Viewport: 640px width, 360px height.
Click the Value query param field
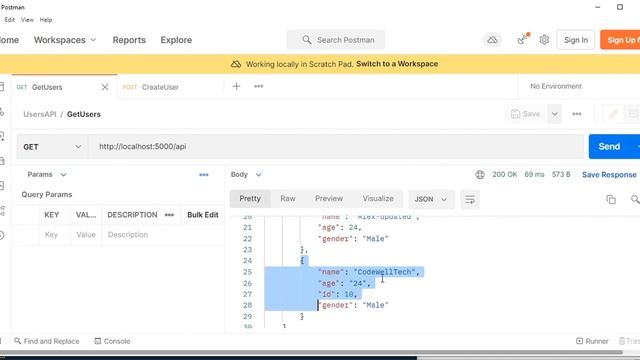[x=86, y=235]
